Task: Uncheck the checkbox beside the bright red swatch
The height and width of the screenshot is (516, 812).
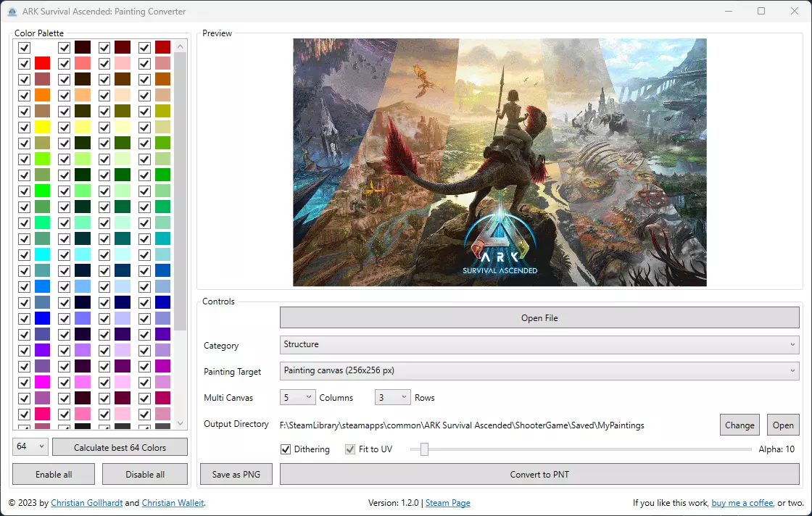Action: 24,63
